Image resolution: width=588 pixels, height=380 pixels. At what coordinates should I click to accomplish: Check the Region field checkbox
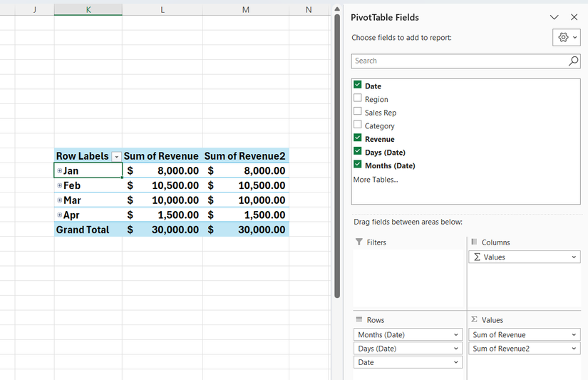[x=358, y=98]
